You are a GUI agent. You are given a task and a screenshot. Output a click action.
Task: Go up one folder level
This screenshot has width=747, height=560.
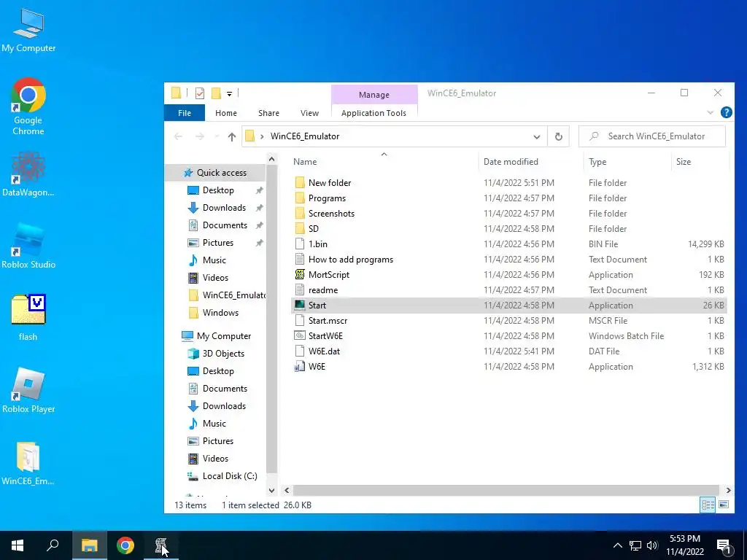point(231,136)
